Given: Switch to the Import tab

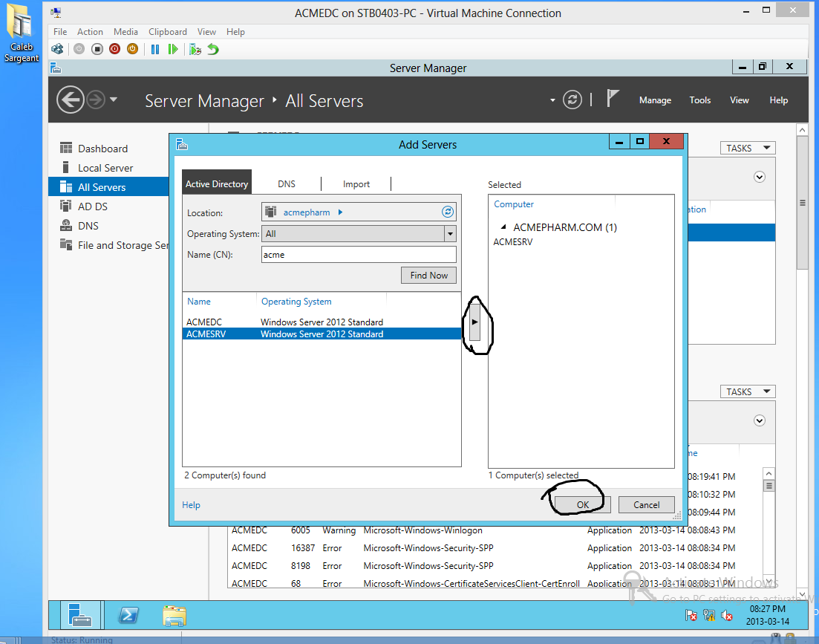Looking at the screenshot, I should 356,184.
